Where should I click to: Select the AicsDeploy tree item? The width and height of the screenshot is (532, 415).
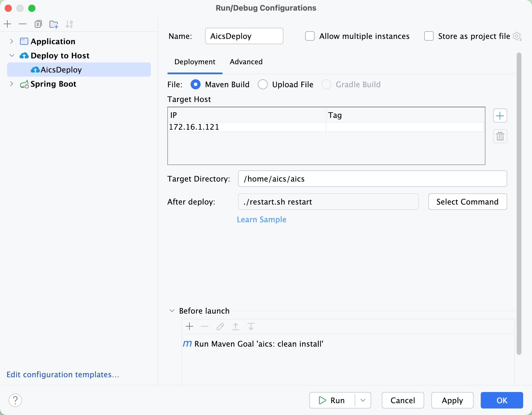tap(79, 70)
